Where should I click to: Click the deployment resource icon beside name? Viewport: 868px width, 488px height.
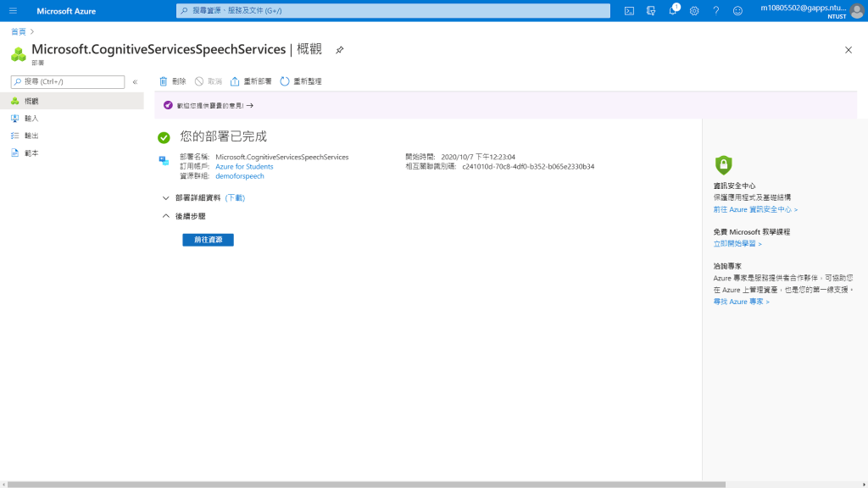(x=164, y=160)
